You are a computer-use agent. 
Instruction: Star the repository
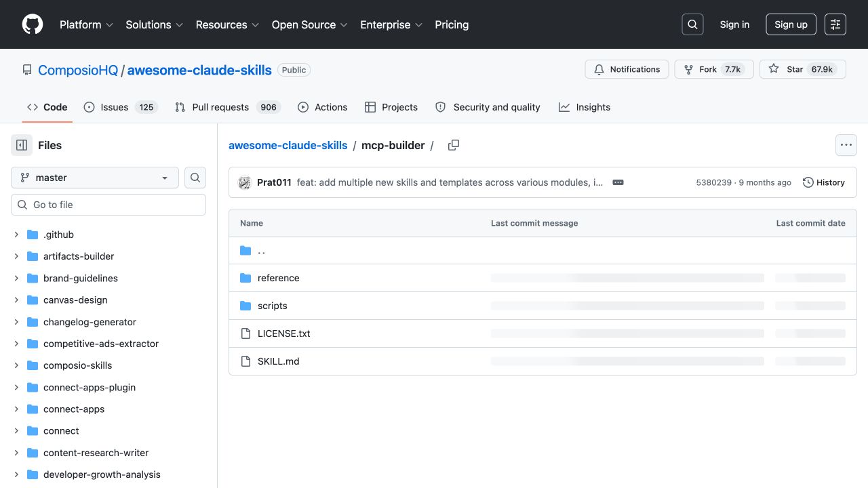(803, 69)
